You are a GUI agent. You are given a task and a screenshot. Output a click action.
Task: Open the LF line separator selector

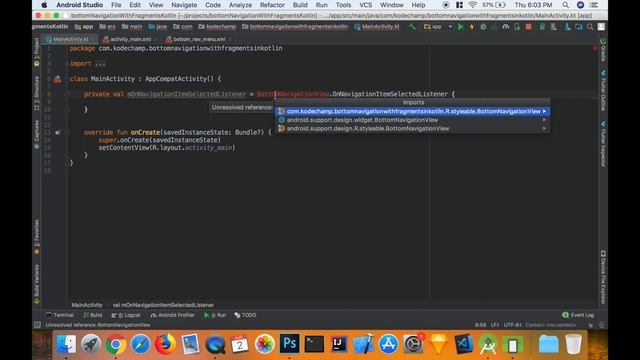pyautogui.click(x=495, y=325)
